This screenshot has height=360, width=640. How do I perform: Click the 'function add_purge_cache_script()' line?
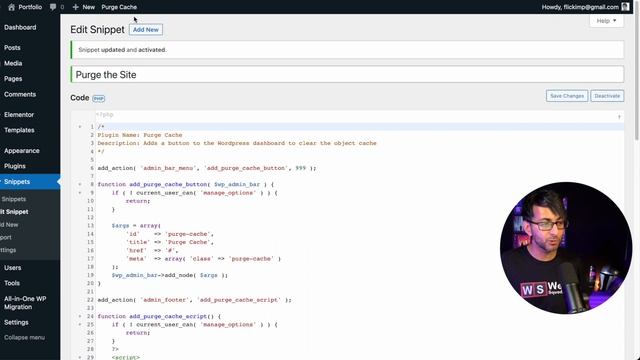coord(159,316)
